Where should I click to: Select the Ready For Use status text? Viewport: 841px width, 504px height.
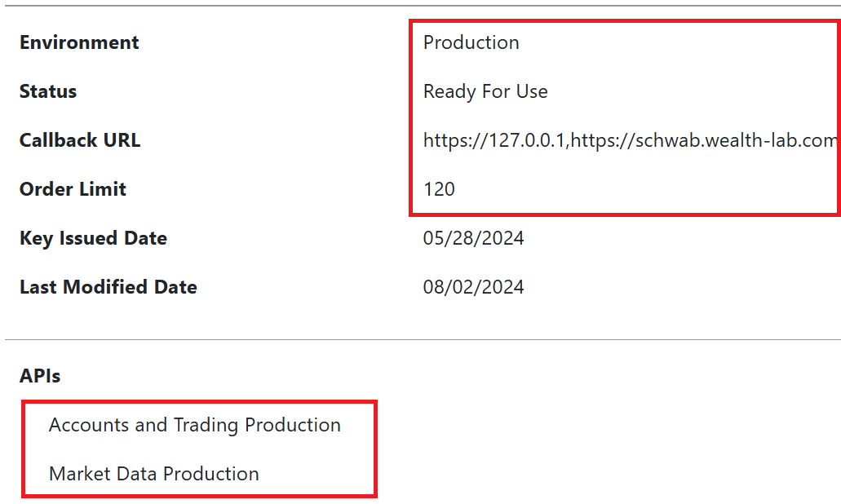pos(485,91)
